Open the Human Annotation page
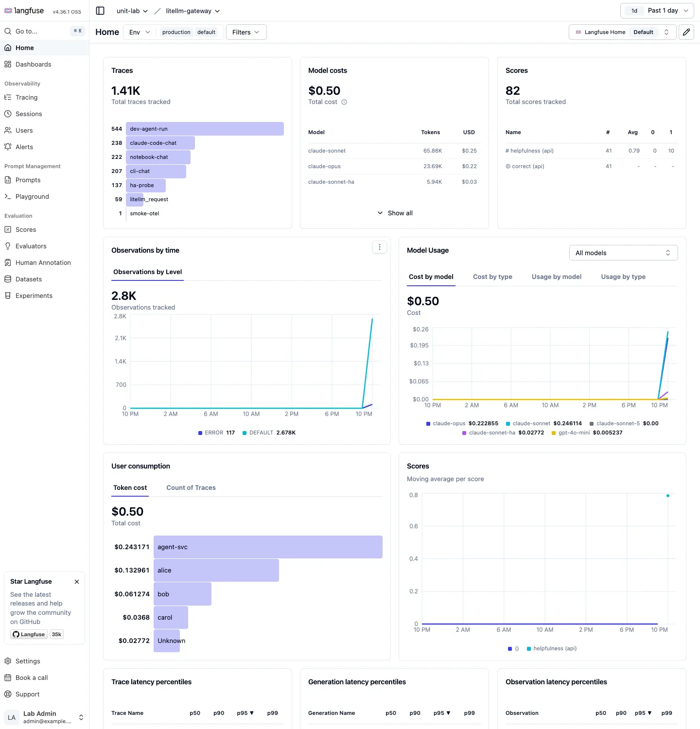 click(44, 262)
